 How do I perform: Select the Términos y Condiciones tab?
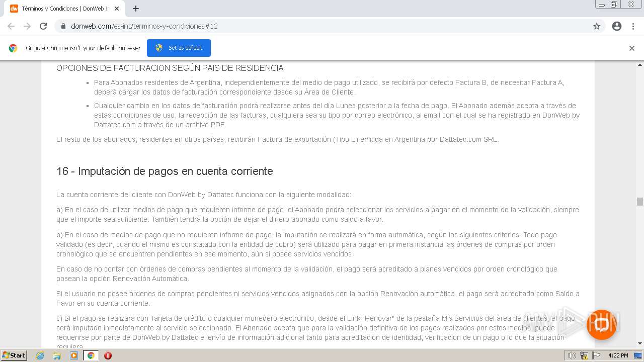tap(64, 9)
